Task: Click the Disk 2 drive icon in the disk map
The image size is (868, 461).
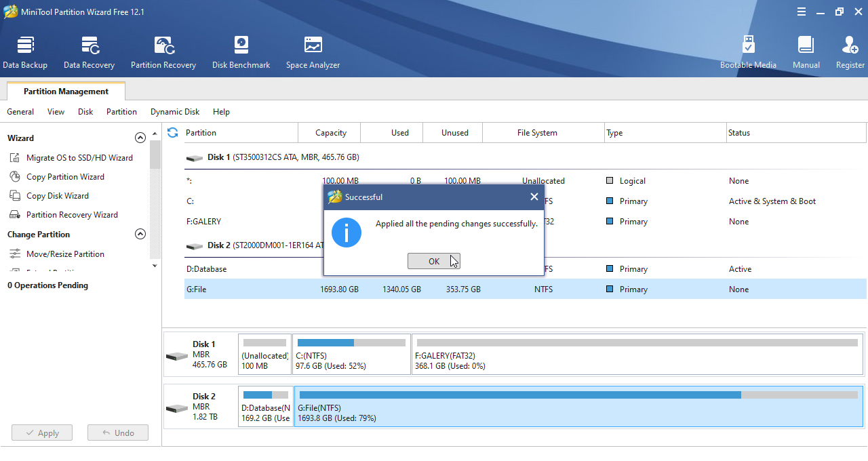Action: coord(176,408)
